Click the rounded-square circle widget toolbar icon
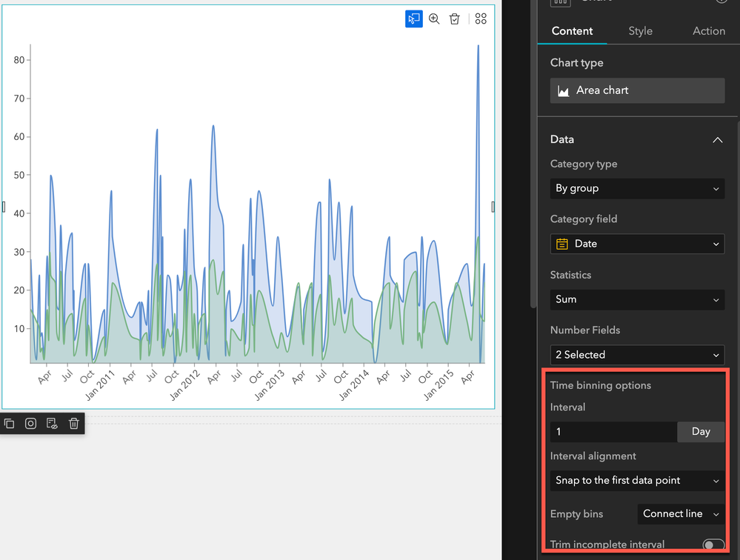This screenshot has height=560, width=740. click(30, 424)
